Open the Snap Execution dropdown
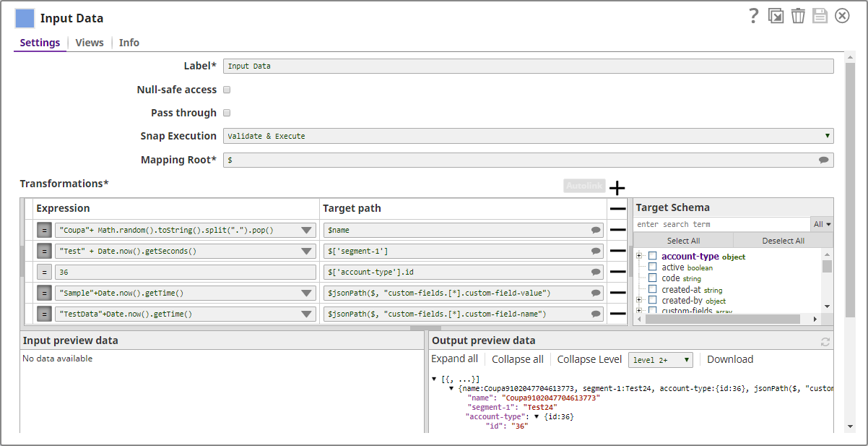Viewport: 868px width, 446px height. (x=529, y=136)
